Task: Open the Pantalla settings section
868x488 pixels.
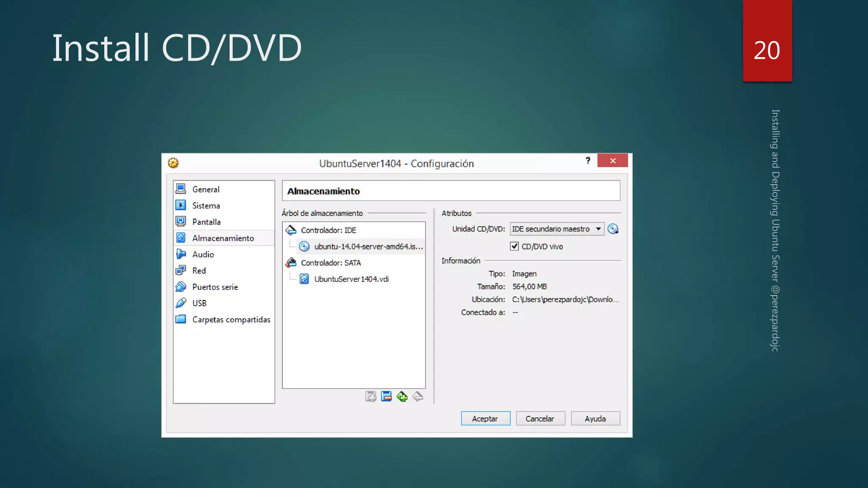Action: [x=206, y=222]
